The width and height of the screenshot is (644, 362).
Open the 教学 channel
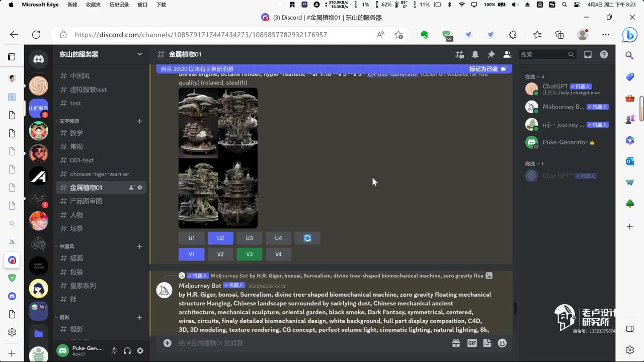point(101,133)
